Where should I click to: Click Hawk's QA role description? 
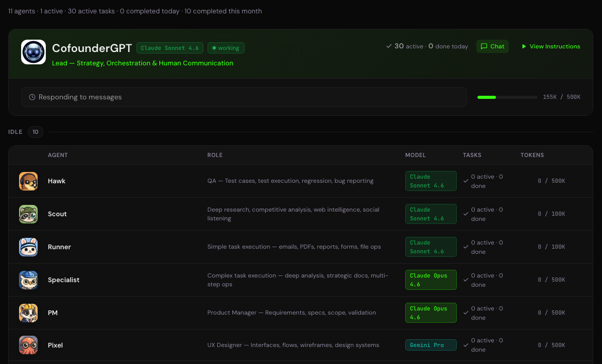(290, 181)
